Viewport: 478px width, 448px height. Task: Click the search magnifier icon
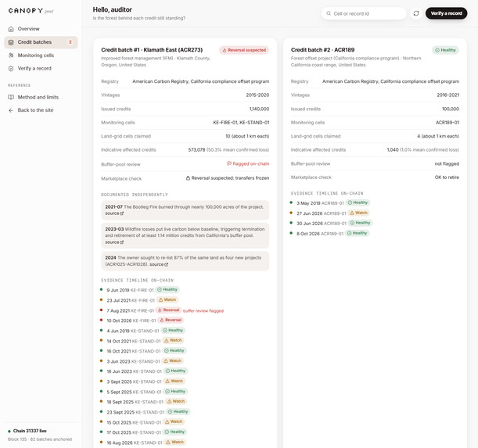329,13
